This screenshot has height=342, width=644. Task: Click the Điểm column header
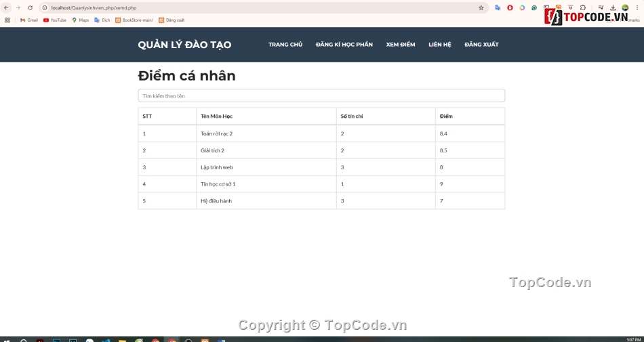click(470, 116)
